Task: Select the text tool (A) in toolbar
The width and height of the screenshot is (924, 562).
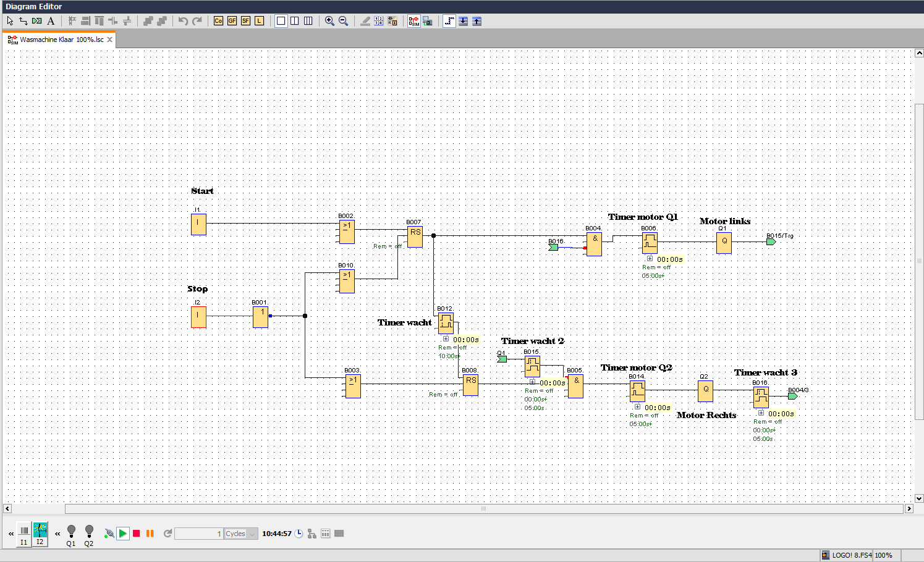Action: (x=51, y=21)
